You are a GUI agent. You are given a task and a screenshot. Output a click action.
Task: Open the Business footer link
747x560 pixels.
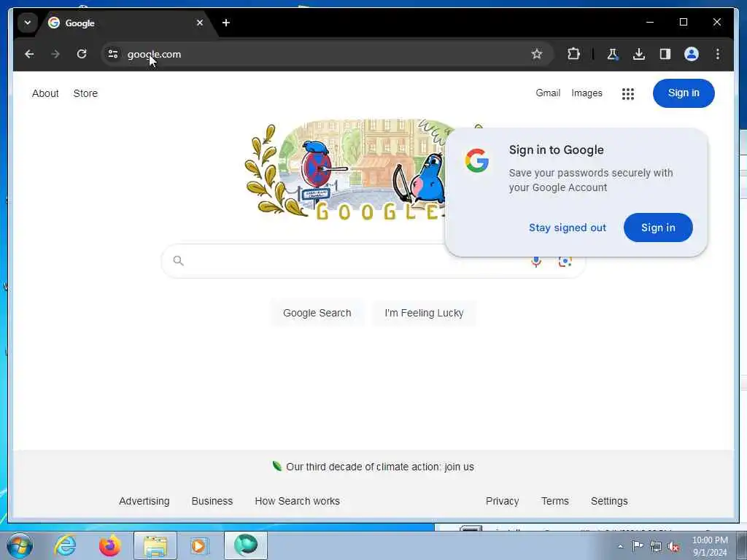click(x=212, y=501)
